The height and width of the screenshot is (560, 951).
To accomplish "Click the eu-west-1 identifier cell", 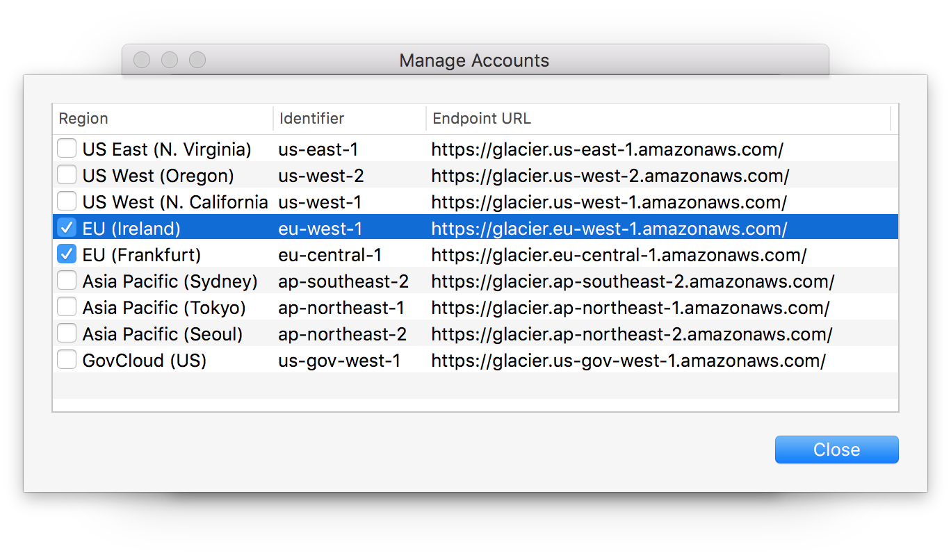I will coord(320,229).
